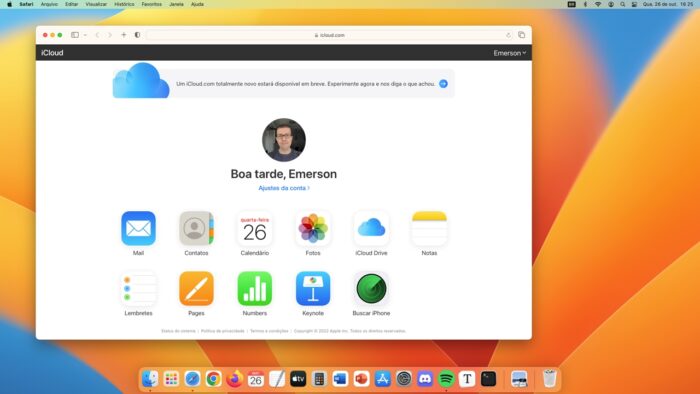Toggle the Safari sidebar button
The height and width of the screenshot is (394, 700).
(x=75, y=35)
